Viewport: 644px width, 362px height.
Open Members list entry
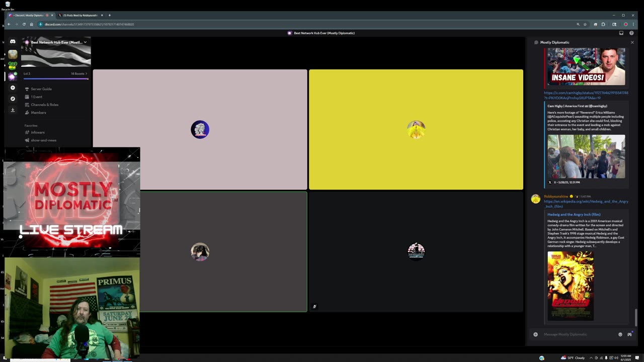point(38,113)
